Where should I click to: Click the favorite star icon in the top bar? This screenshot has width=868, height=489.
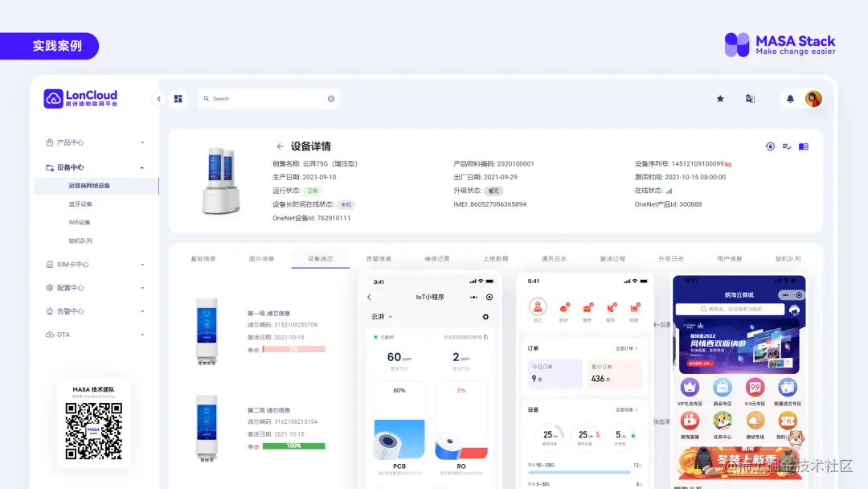[x=720, y=98]
